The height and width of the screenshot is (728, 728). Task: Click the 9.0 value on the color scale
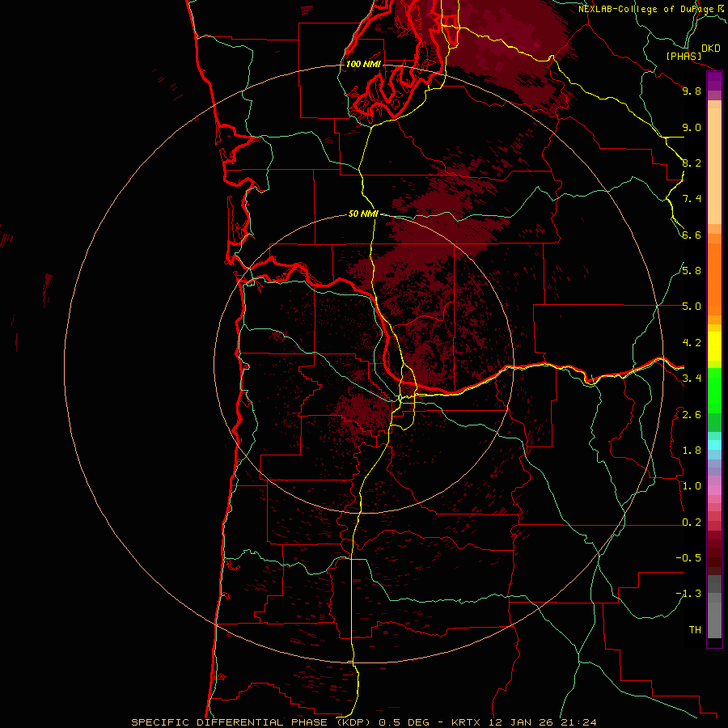(692, 127)
